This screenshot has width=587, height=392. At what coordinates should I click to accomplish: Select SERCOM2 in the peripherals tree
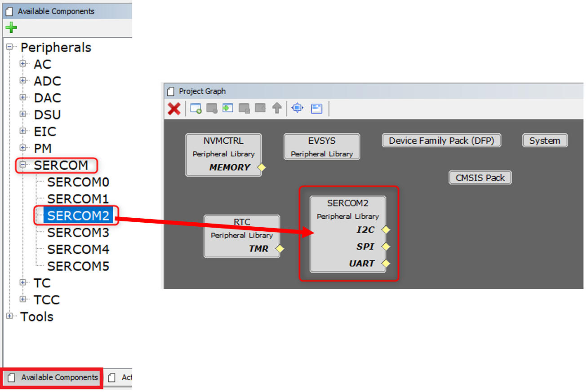coord(78,216)
